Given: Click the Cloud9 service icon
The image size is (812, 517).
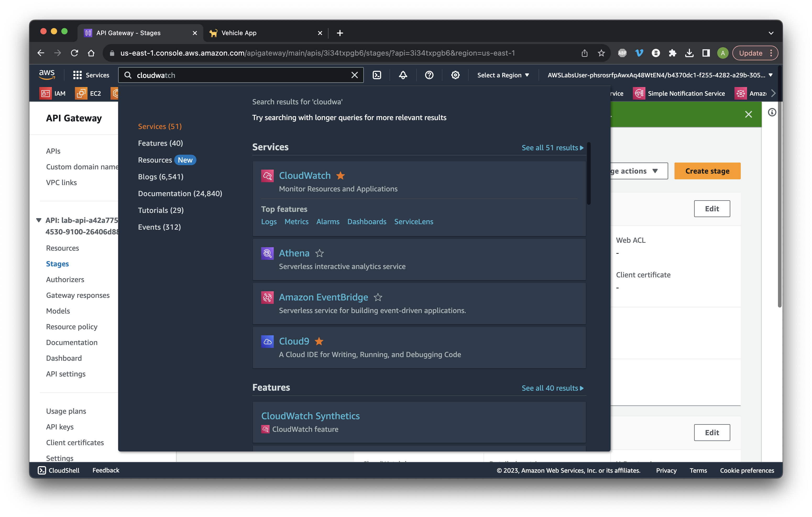Looking at the screenshot, I should [x=267, y=342].
